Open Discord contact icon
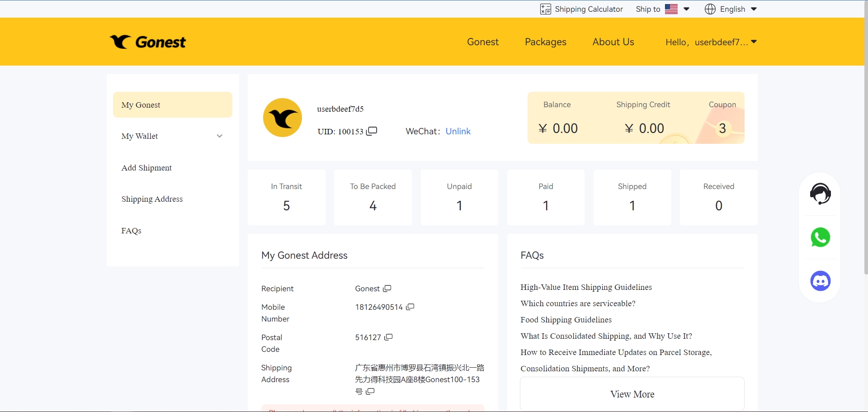868x412 pixels. tap(820, 281)
